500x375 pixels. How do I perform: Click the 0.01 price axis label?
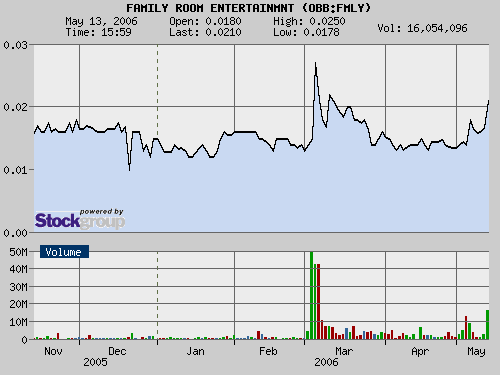point(15,170)
